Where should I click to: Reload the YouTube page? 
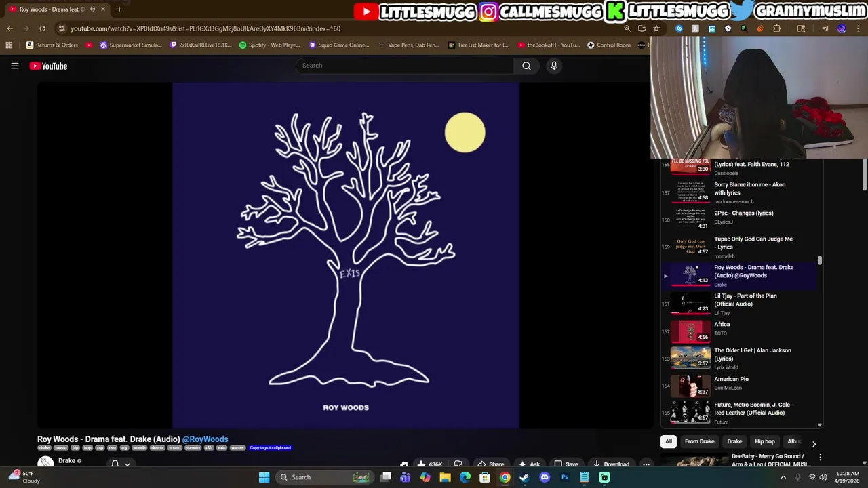click(42, 28)
